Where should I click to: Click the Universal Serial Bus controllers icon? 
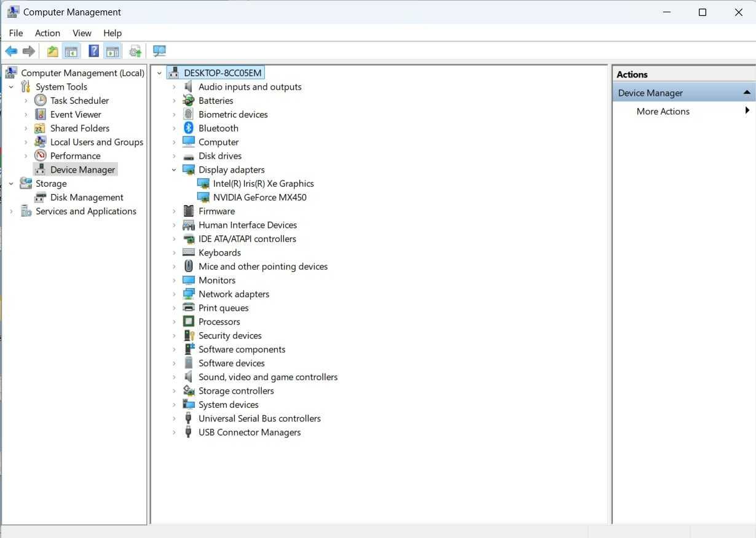[189, 418]
